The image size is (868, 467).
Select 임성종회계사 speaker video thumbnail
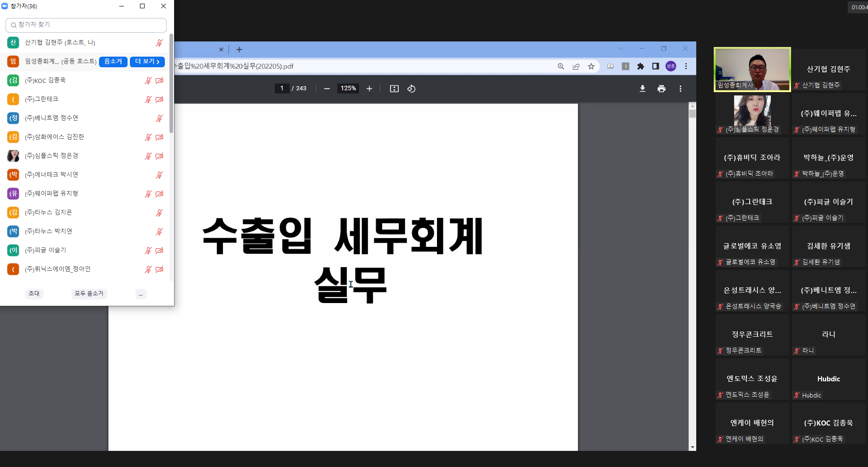tap(752, 69)
